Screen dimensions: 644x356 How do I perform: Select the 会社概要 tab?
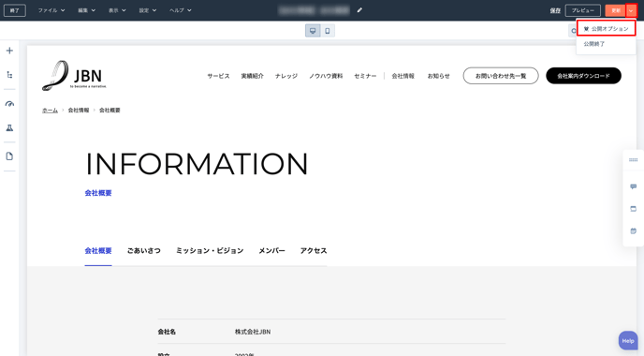pos(98,251)
